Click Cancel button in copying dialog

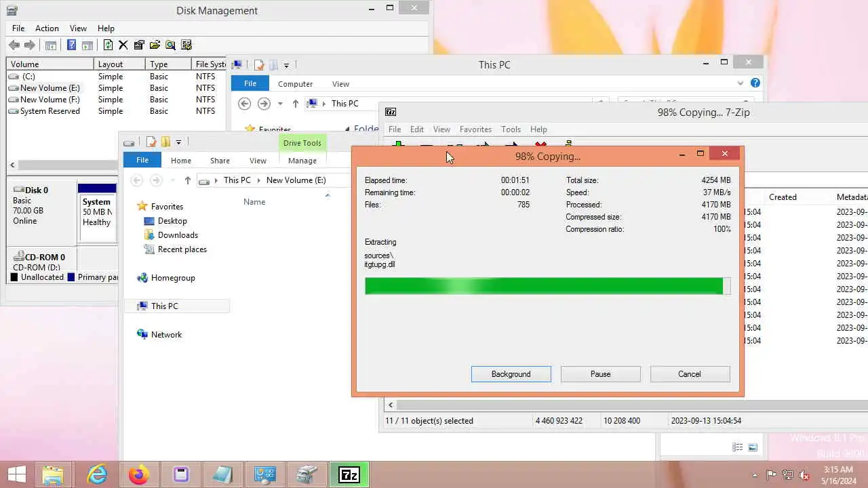pos(690,374)
